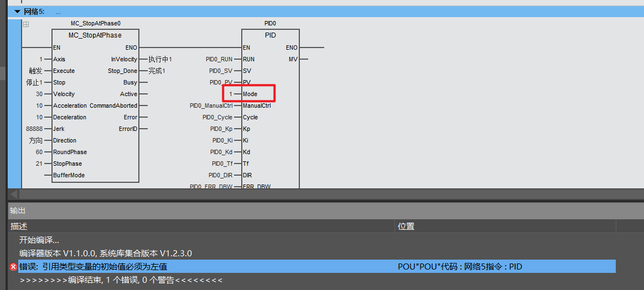
Task: Click the PID0 instance name
Action: click(270, 23)
